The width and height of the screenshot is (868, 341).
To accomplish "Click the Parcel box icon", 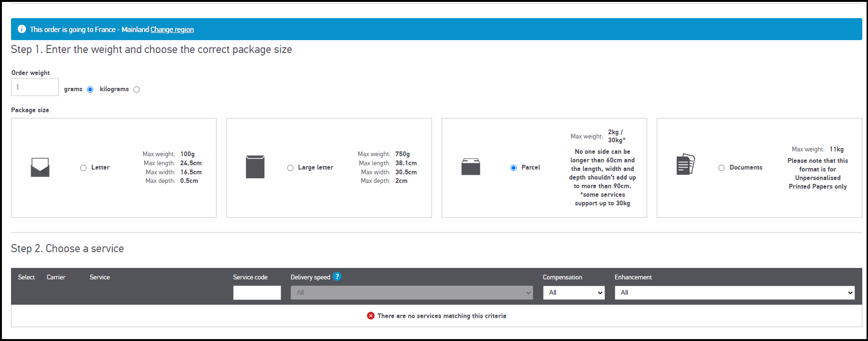I will click(470, 167).
